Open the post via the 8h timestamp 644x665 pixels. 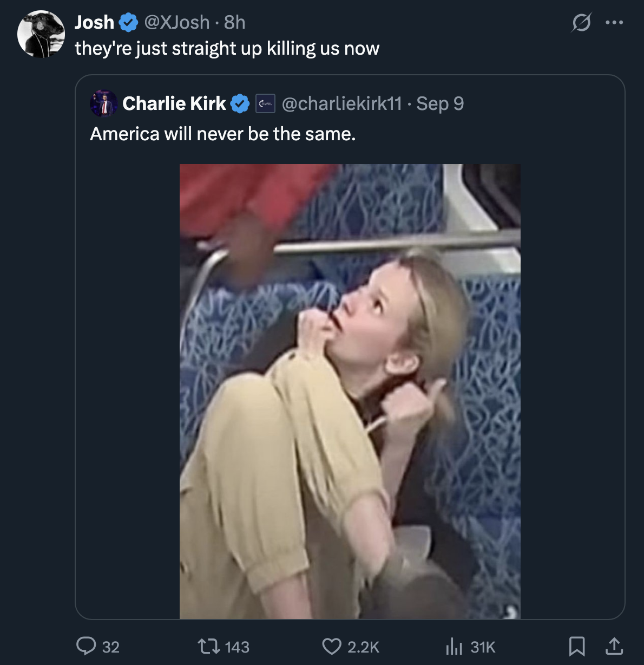coord(235,22)
